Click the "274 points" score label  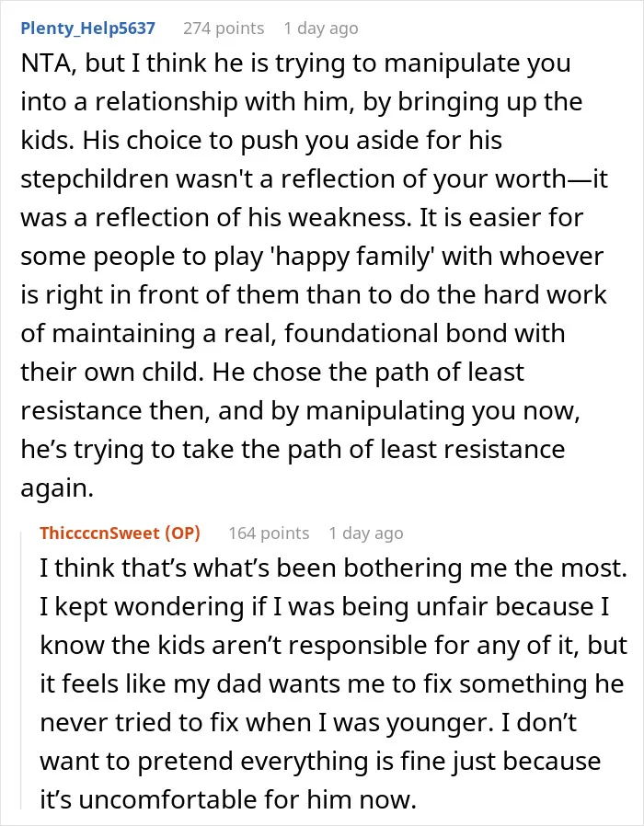(224, 28)
